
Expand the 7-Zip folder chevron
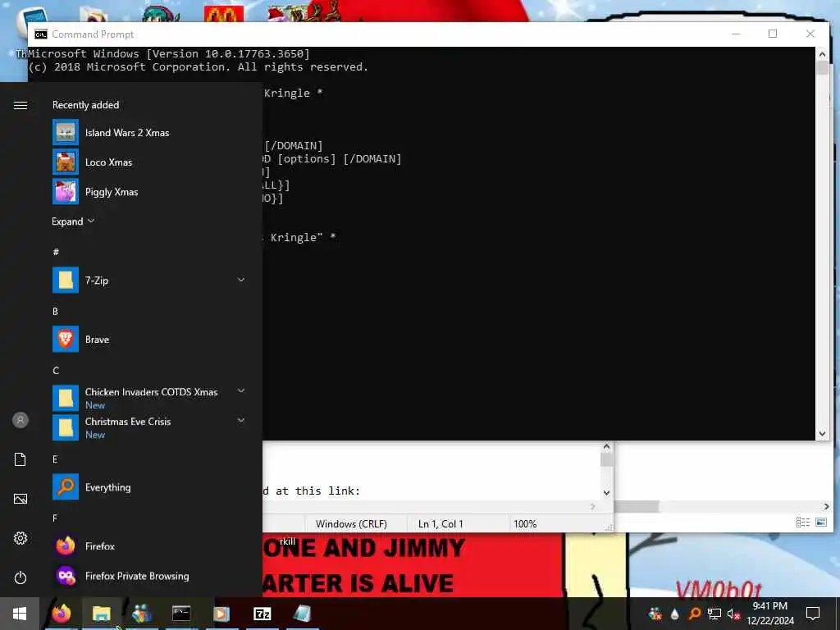tap(241, 280)
